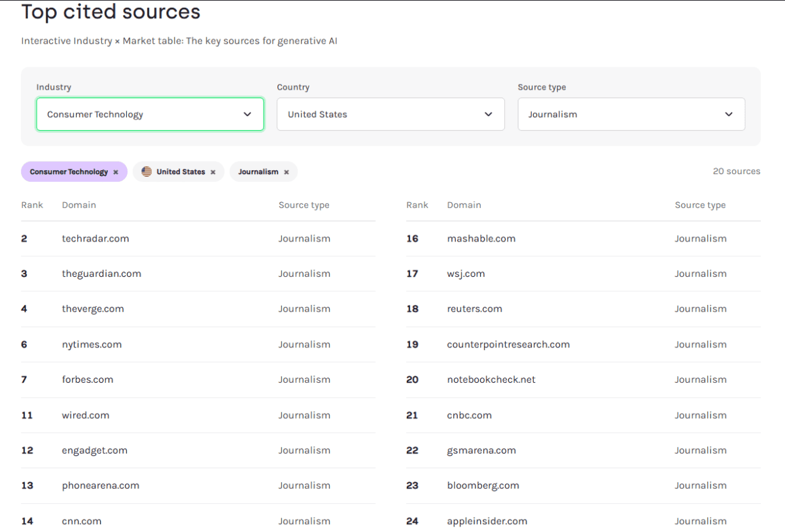
Task: Click rank number 16 for mashable.com
Action: point(412,239)
